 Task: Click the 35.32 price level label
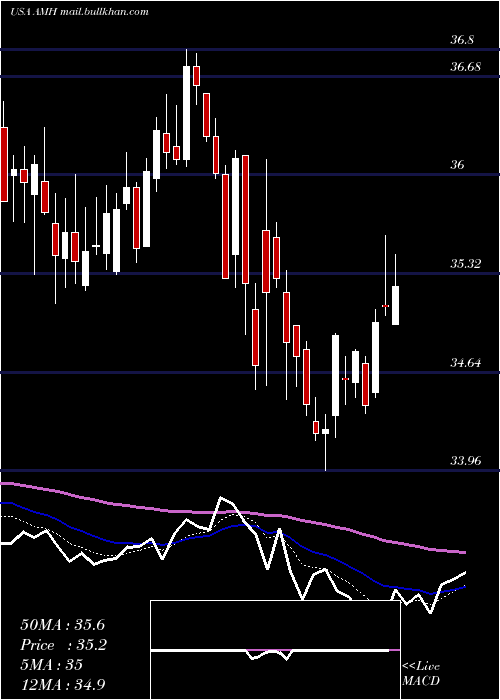click(466, 264)
